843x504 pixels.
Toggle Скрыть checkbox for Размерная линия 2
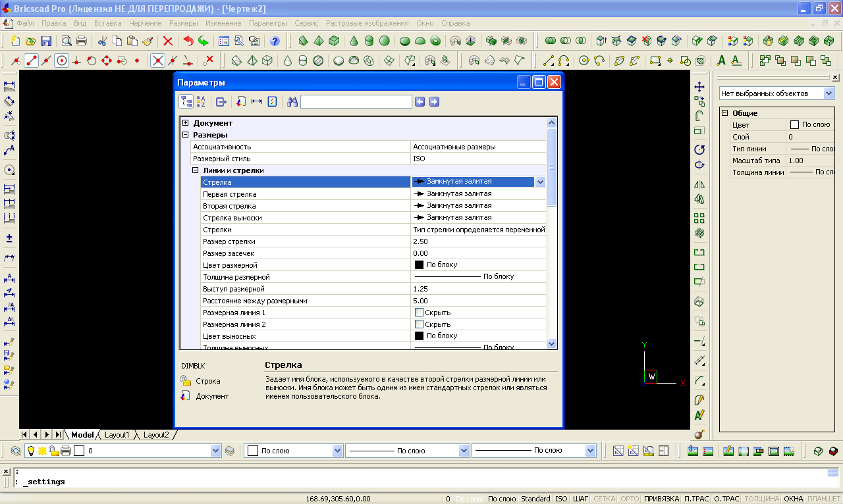click(418, 324)
